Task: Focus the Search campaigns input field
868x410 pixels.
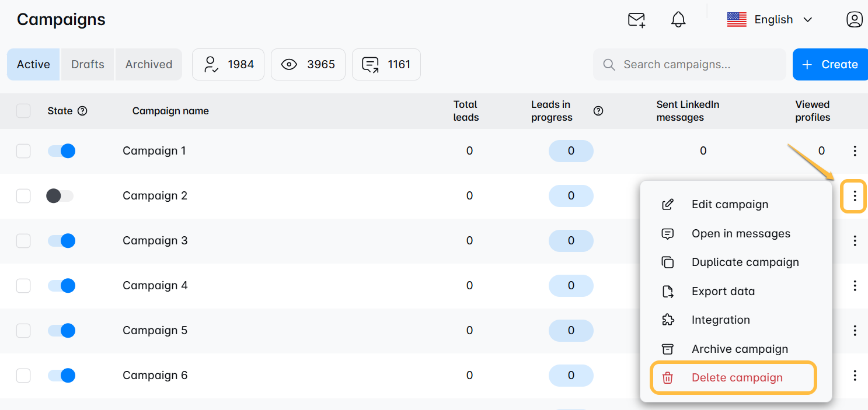Action: coord(689,64)
